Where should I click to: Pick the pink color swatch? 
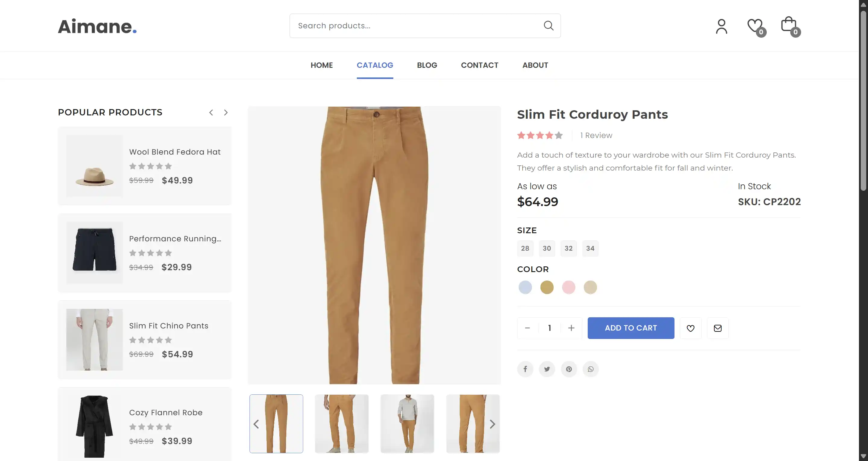click(568, 287)
